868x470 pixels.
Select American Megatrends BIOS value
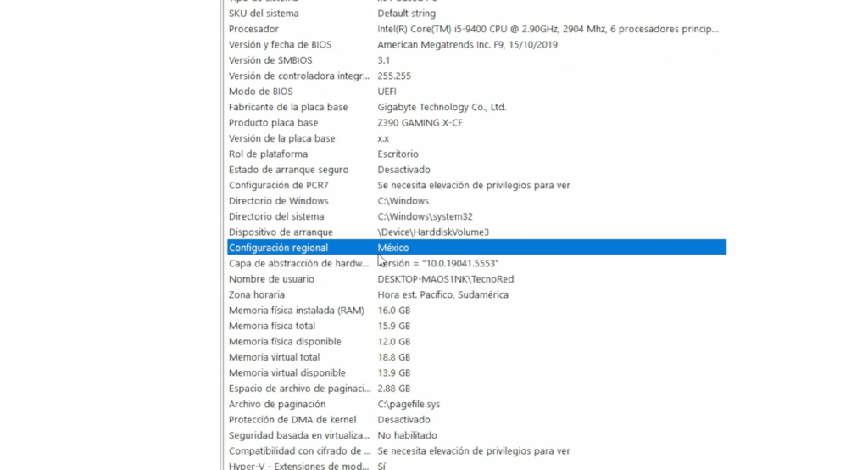tap(467, 44)
